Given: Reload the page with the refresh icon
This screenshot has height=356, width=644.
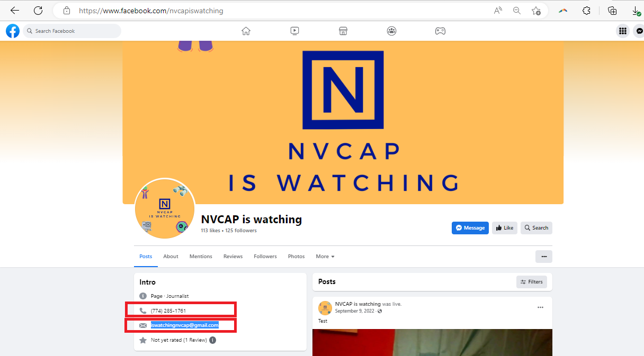Looking at the screenshot, I should click(38, 11).
